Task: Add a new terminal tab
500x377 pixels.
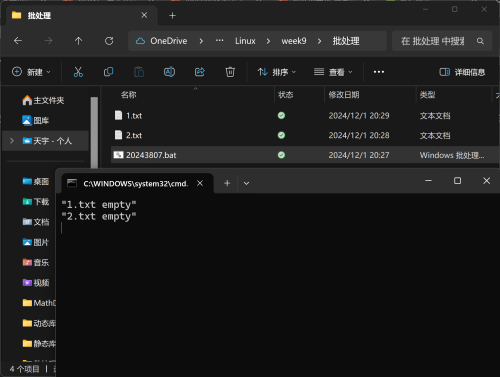Action: click(x=227, y=183)
